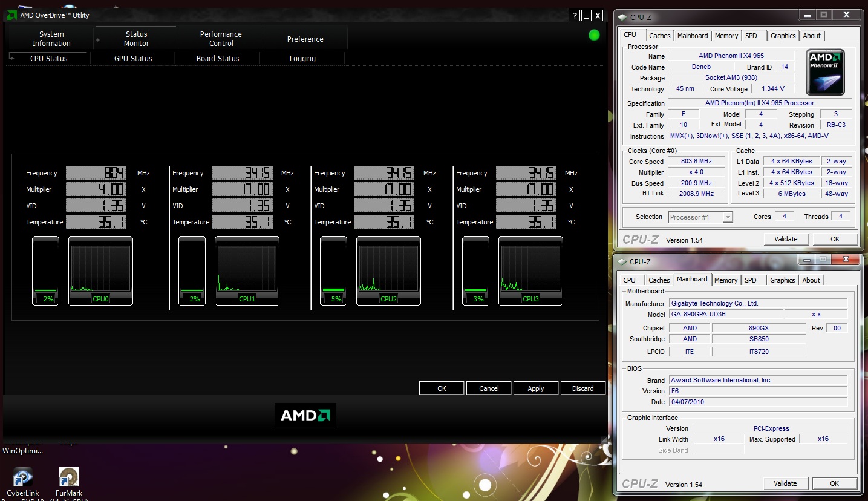Click the 5% load bar for CPU2
This screenshot has width=868, height=501.
[x=333, y=270]
